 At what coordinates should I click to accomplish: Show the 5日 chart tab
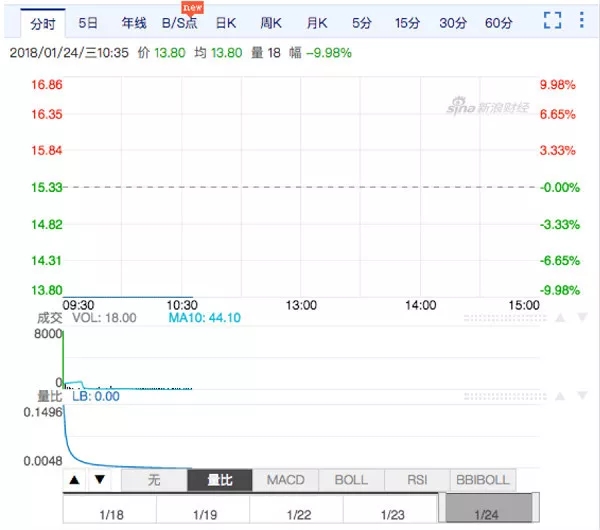click(x=88, y=22)
